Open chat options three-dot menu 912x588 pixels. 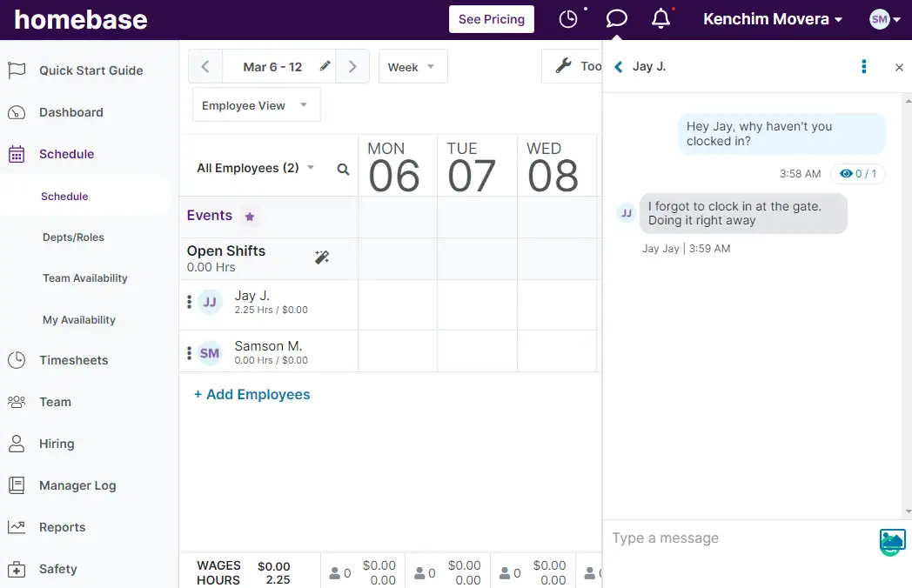(x=864, y=67)
